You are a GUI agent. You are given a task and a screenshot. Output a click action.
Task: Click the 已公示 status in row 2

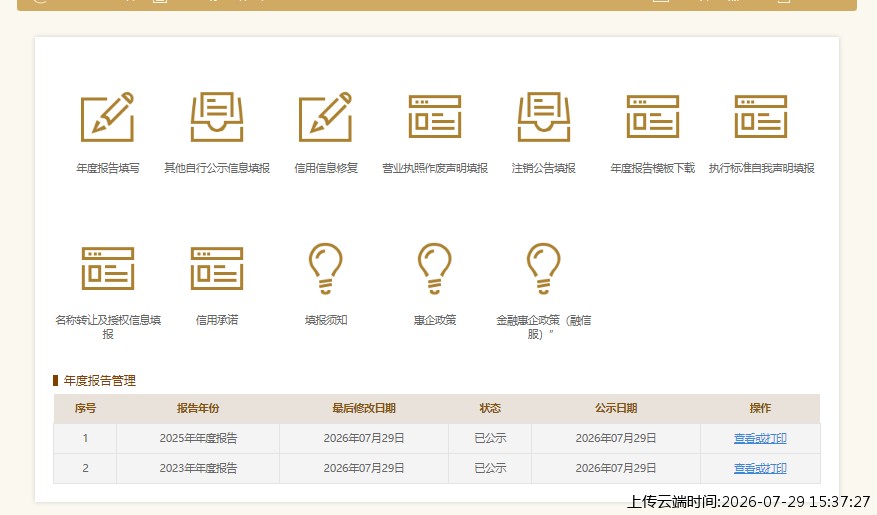click(490, 469)
